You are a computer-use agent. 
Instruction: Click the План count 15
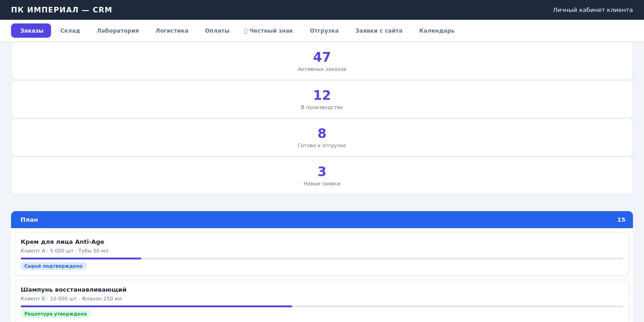pos(621,219)
